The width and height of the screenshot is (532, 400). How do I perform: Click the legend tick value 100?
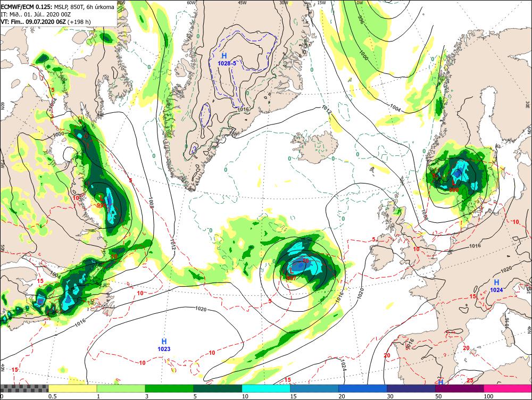click(x=488, y=396)
